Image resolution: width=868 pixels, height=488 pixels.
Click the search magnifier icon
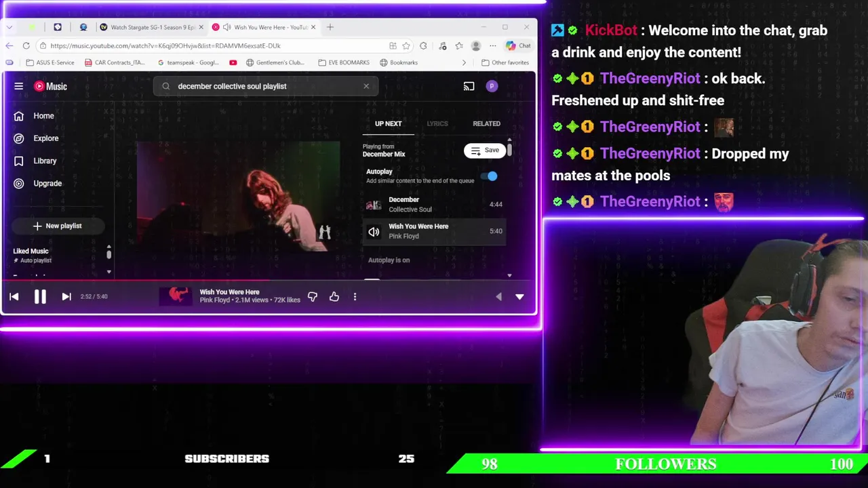tap(166, 86)
